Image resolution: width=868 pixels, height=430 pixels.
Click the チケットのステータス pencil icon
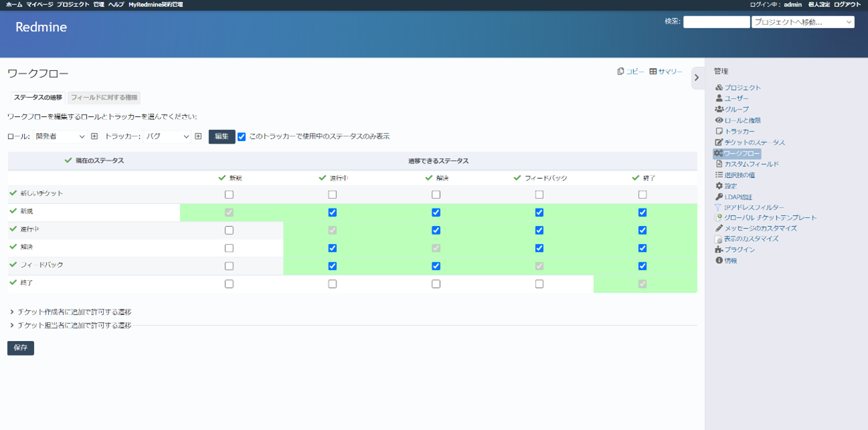719,142
